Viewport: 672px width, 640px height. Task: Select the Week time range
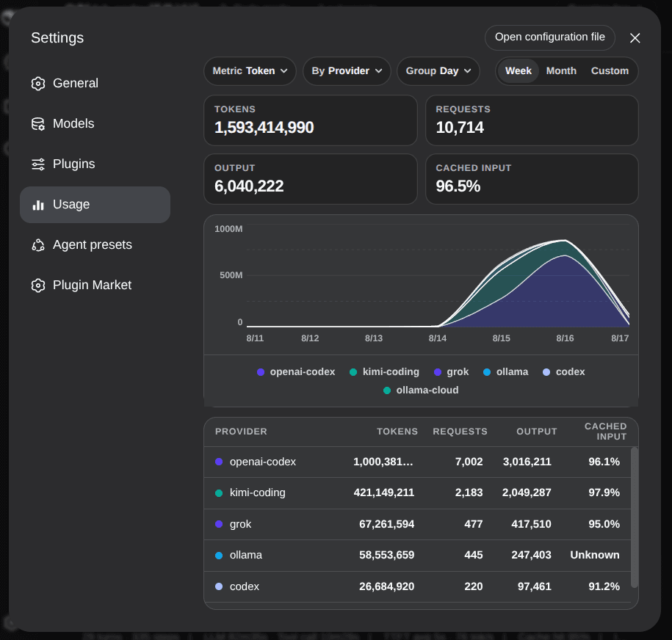point(519,71)
